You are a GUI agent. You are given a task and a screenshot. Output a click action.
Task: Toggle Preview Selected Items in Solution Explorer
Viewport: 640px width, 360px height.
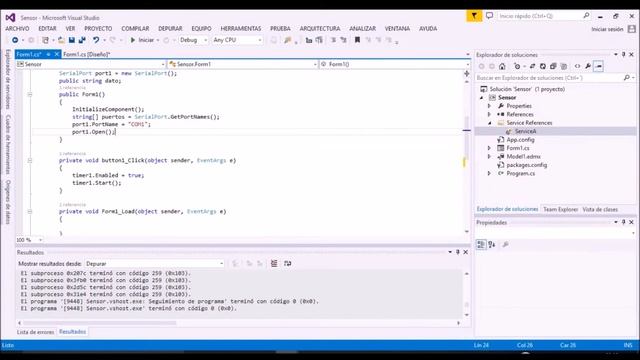598,66
